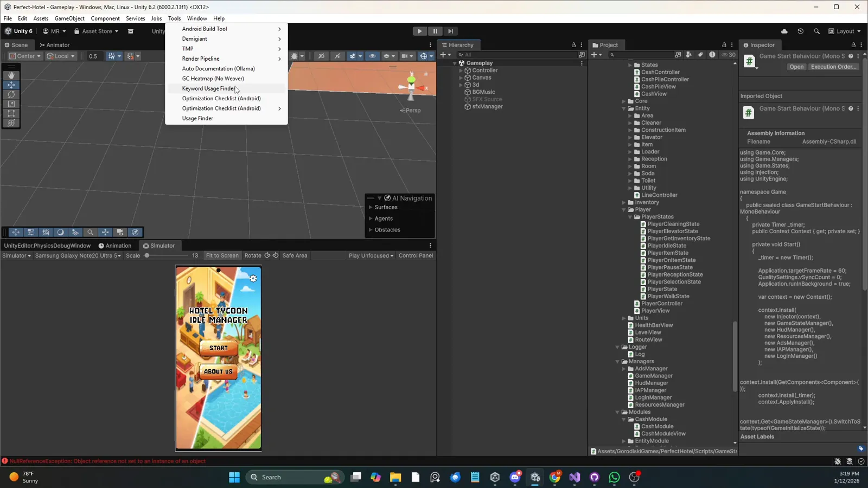Open Samsung Galaxy Note20 Ultra device dropdown
The image size is (868, 488).
point(78,255)
